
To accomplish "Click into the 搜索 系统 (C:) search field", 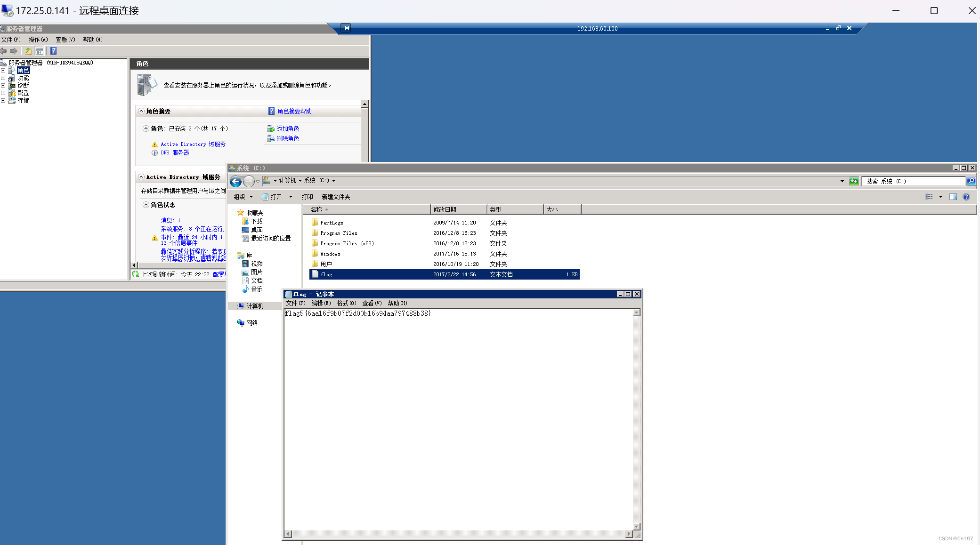I will (914, 181).
